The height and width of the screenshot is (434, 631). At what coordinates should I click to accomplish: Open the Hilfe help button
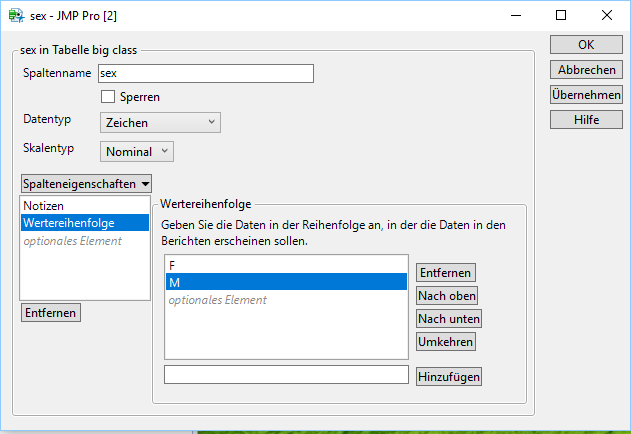tap(586, 120)
